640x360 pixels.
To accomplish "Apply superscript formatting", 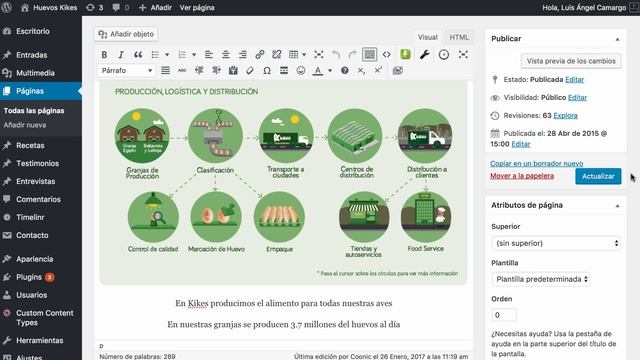I will click(378, 71).
